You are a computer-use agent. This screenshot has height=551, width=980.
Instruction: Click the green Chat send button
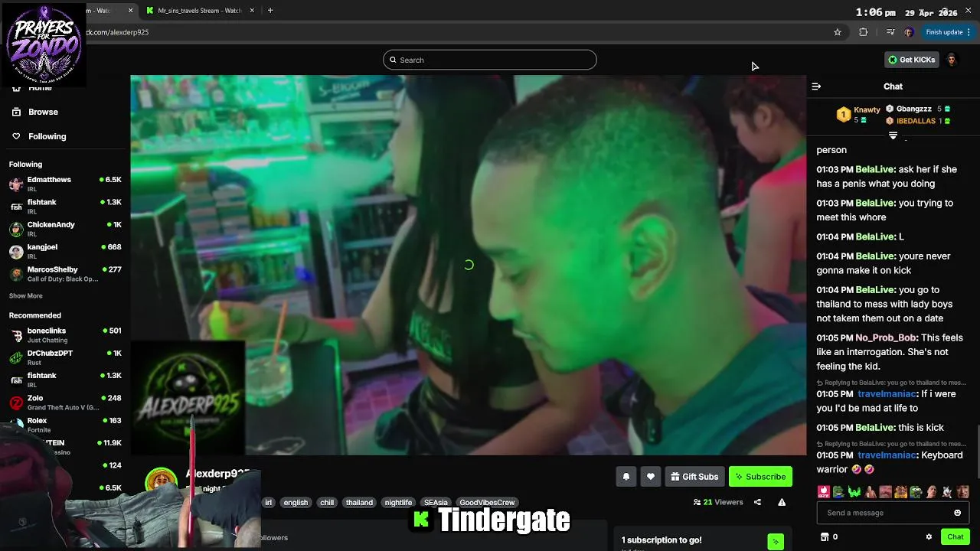pos(955,536)
